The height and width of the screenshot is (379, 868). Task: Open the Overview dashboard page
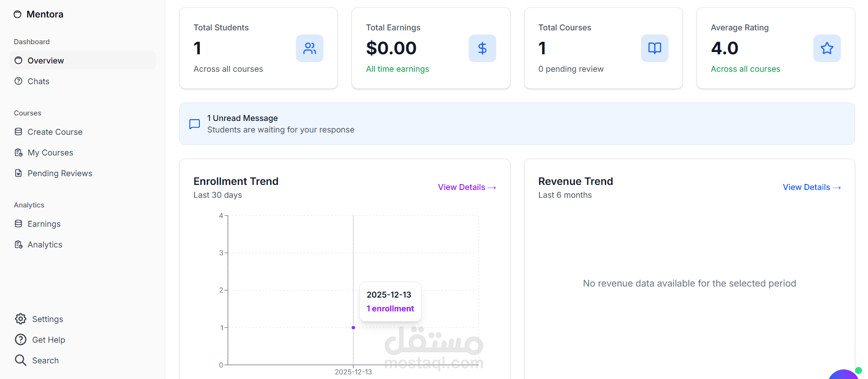(83, 60)
